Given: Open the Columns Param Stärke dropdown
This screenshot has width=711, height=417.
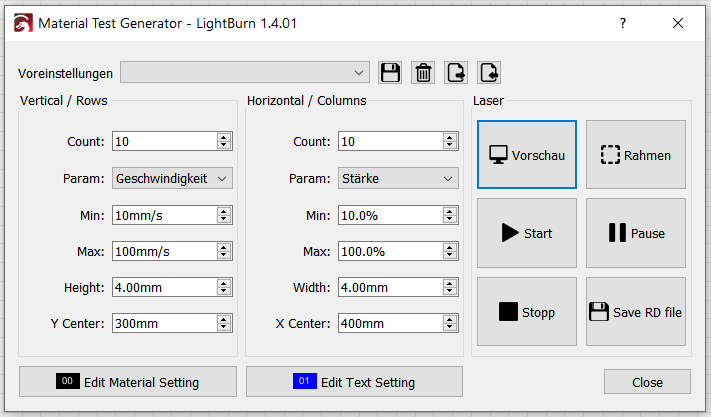Looking at the screenshot, I should pyautogui.click(x=398, y=178).
